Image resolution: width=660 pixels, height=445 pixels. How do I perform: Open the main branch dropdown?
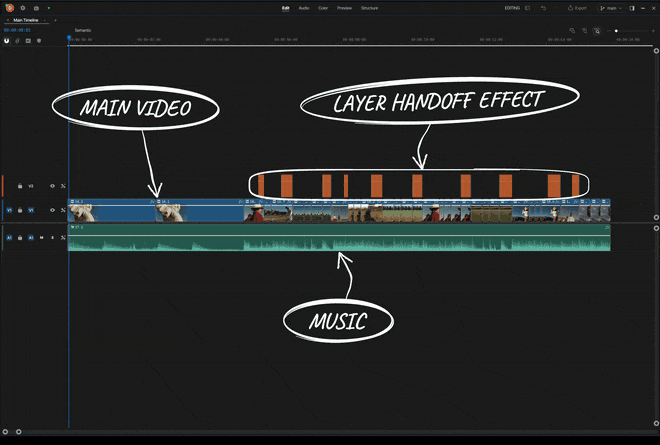point(611,8)
